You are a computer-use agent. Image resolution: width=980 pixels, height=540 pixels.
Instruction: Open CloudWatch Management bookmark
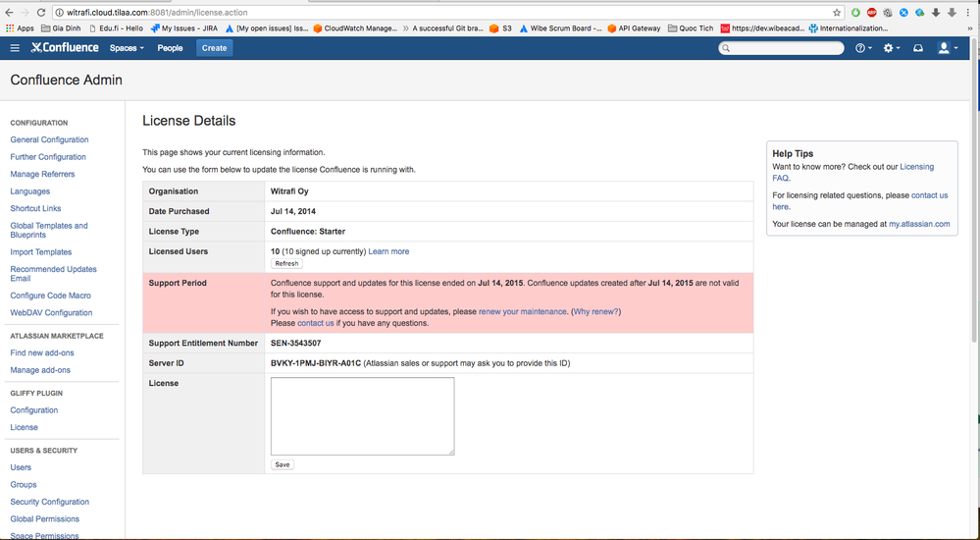pos(355,28)
